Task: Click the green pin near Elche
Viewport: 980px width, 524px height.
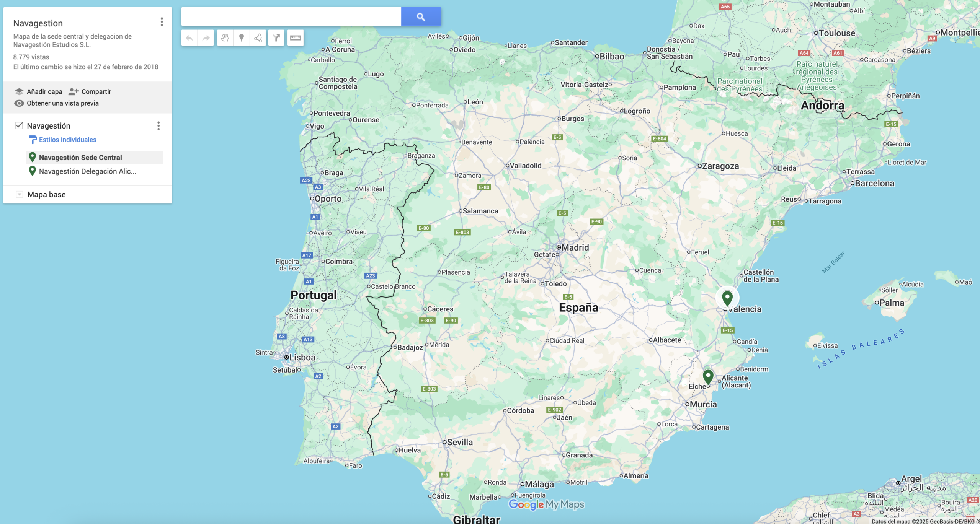Action: pyautogui.click(x=708, y=376)
